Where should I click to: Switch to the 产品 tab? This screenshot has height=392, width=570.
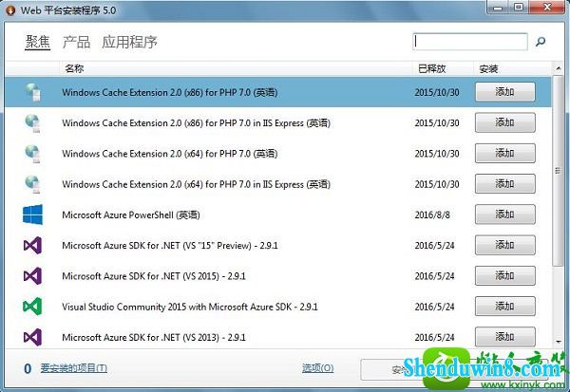point(76,42)
